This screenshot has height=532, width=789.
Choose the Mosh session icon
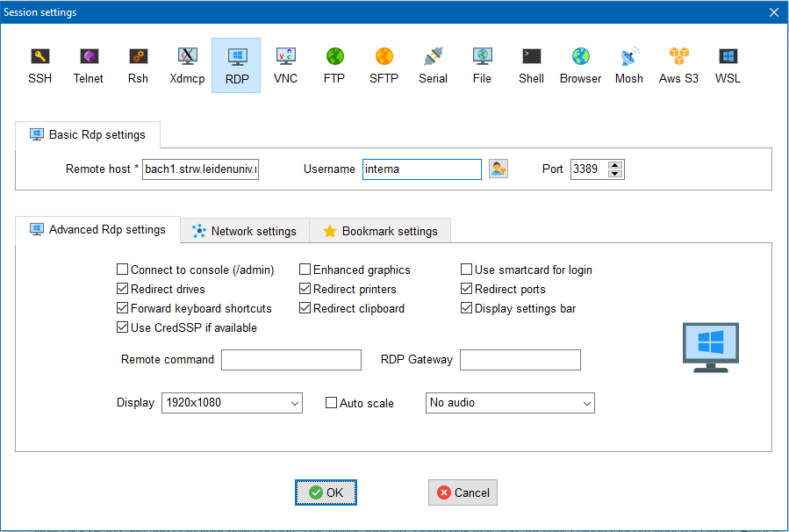tap(628, 66)
